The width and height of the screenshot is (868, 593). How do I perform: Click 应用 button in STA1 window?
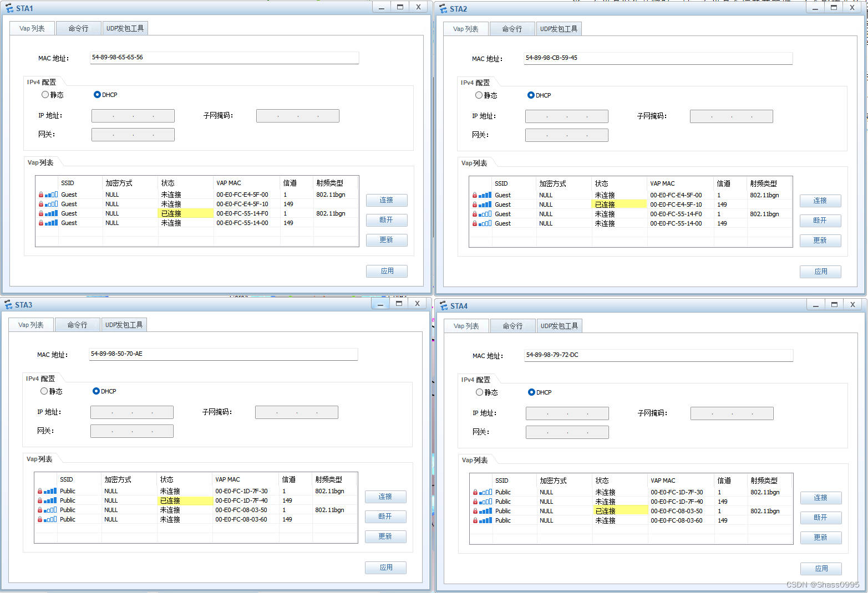click(x=387, y=271)
